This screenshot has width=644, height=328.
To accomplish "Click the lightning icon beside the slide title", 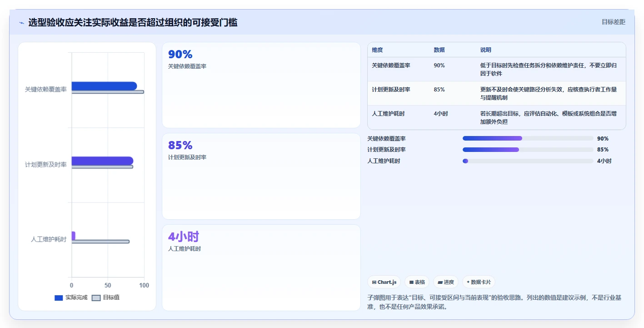I will (x=21, y=23).
